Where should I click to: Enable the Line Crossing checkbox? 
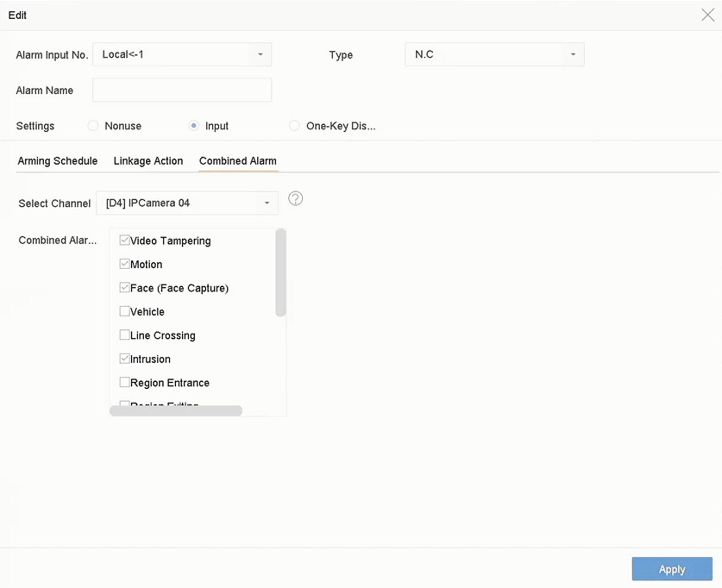[x=125, y=335]
